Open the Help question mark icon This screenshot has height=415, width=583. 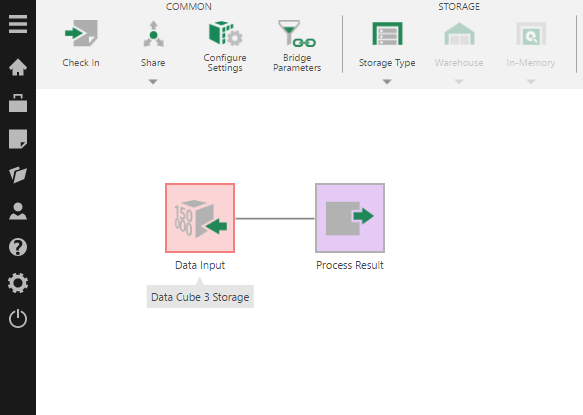point(18,247)
